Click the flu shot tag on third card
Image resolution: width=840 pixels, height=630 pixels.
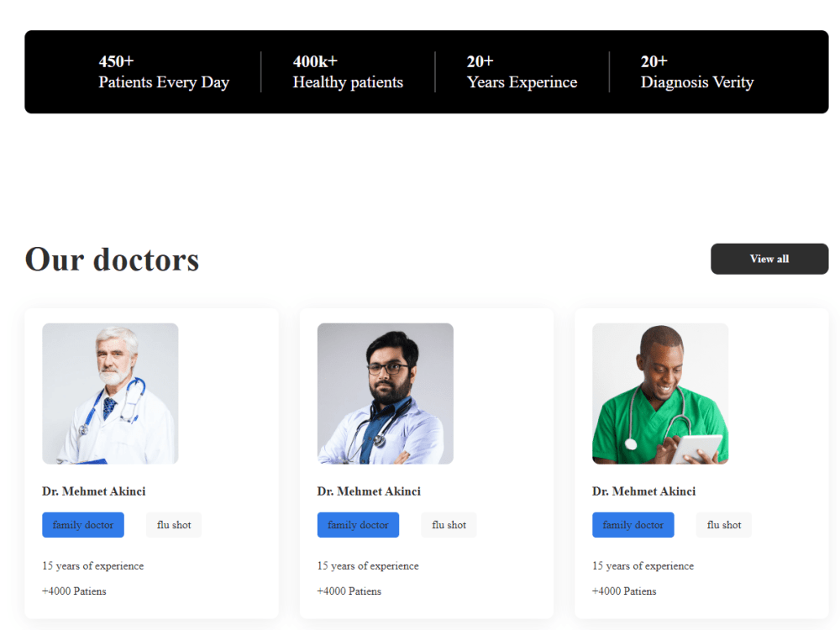point(723,524)
